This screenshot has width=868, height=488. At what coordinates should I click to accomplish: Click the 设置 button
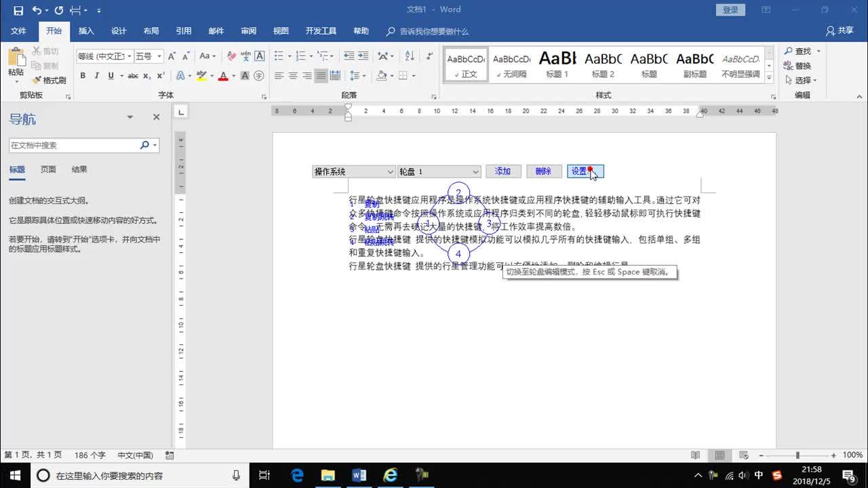584,171
